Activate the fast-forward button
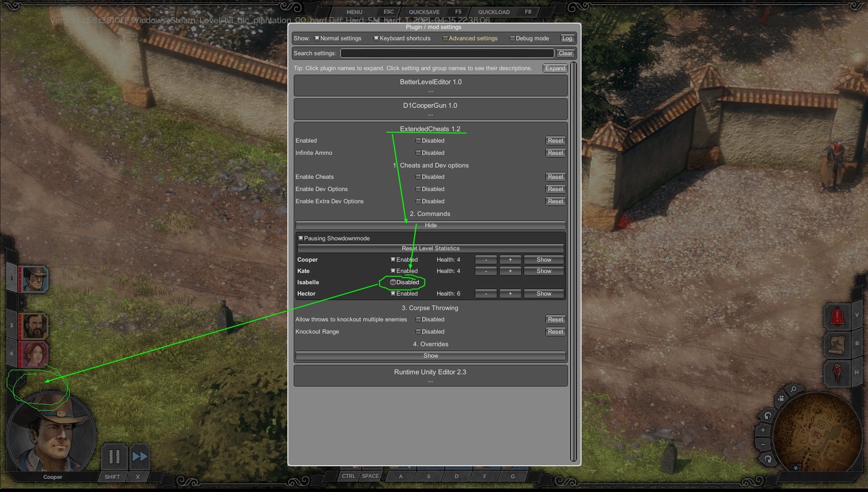This screenshot has width=868, height=492. 140,457
